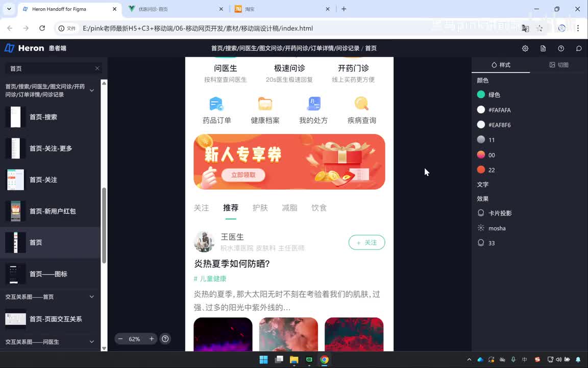Open the 首页——图标 page
The height and width of the screenshot is (368, 588).
click(x=50, y=274)
